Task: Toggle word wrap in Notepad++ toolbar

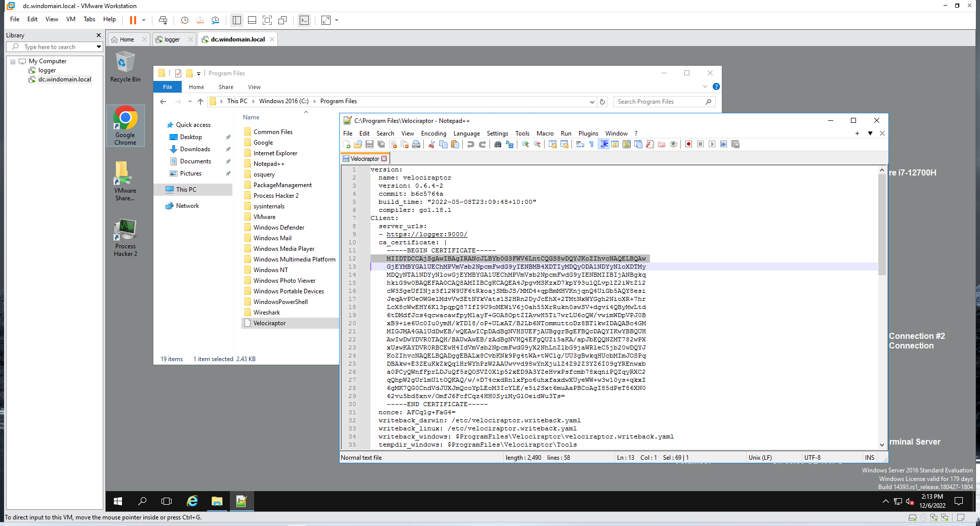Action: click(x=579, y=144)
